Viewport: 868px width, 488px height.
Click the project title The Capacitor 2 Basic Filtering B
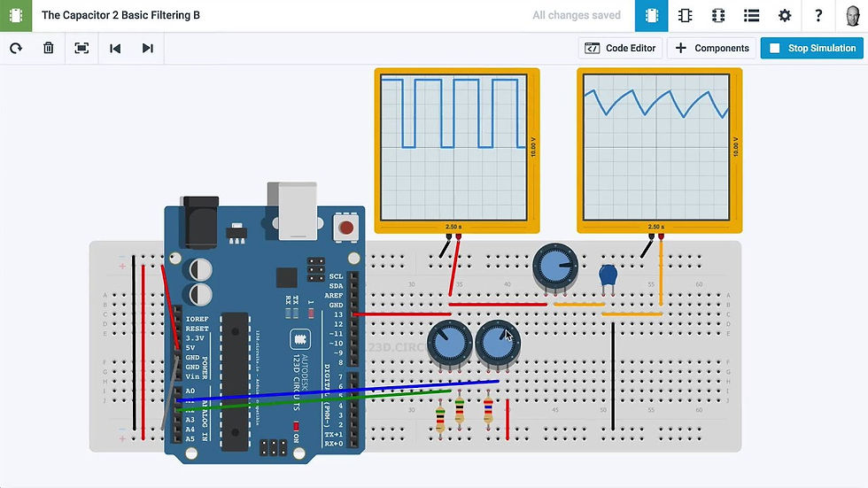pos(120,15)
